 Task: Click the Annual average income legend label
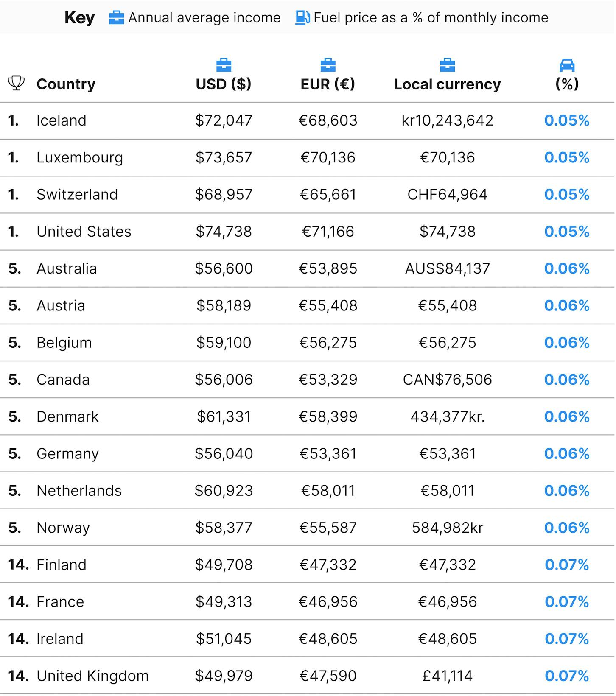204,18
